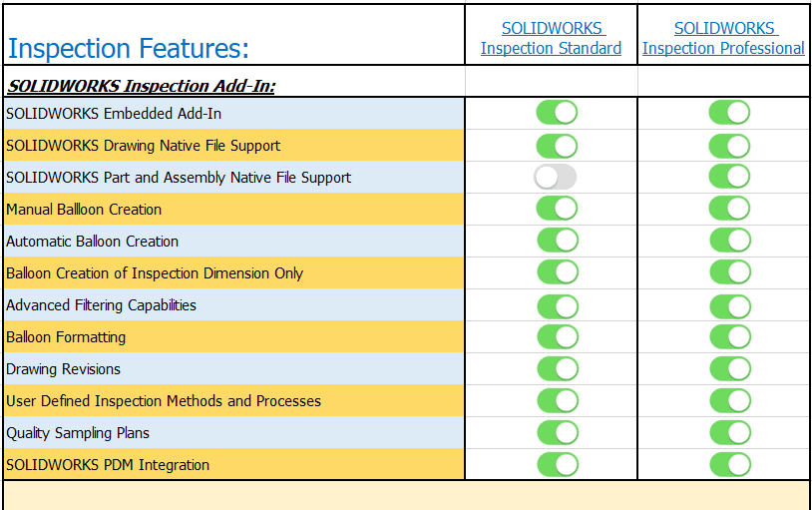Toggle Automatic Balloon Creation switch for Standard
The image size is (812, 510).
pyautogui.click(x=558, y=240)
